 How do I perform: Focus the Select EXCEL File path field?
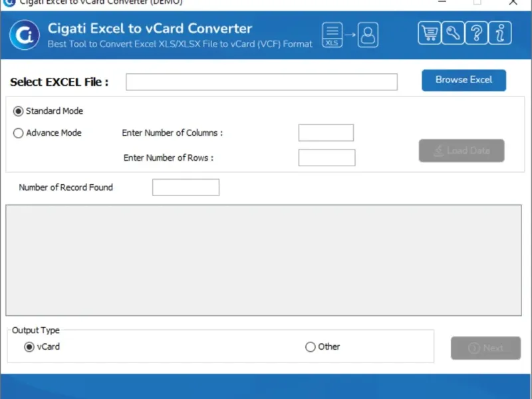(x=261, y=82)
